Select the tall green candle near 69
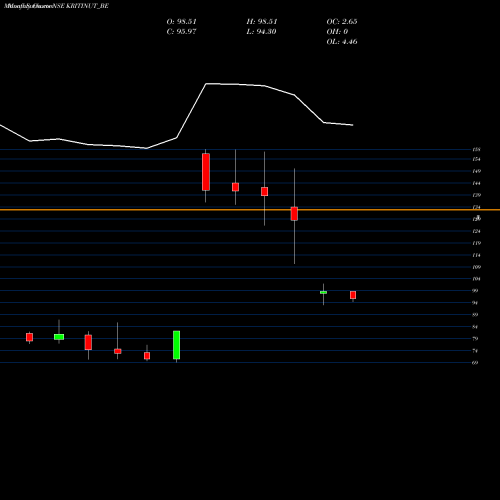500x500 pixels. 176,345
